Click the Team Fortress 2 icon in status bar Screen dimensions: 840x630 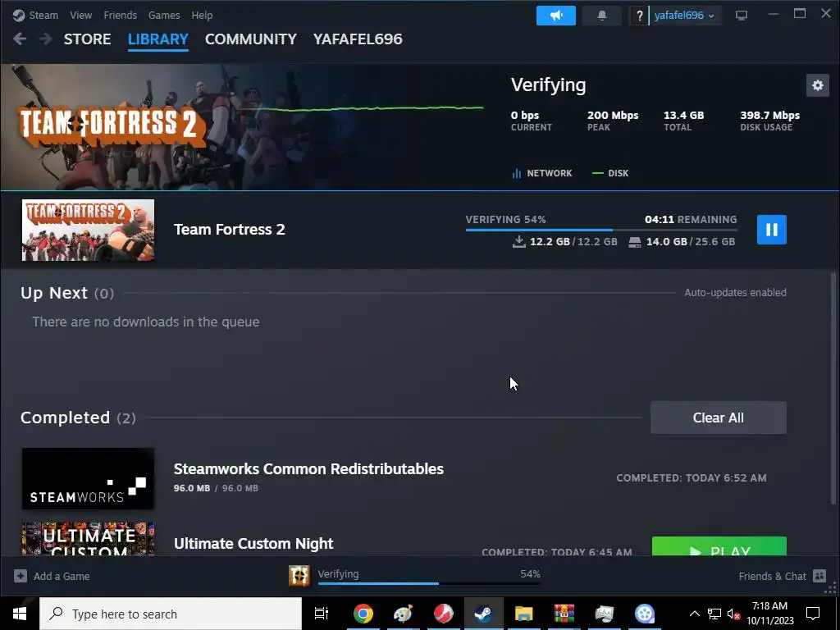pyautogui.click(x=299, y=576)
